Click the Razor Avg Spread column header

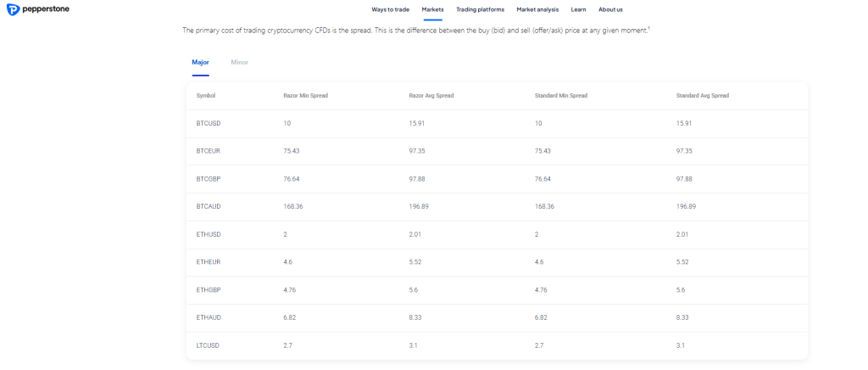pos(431,96)
